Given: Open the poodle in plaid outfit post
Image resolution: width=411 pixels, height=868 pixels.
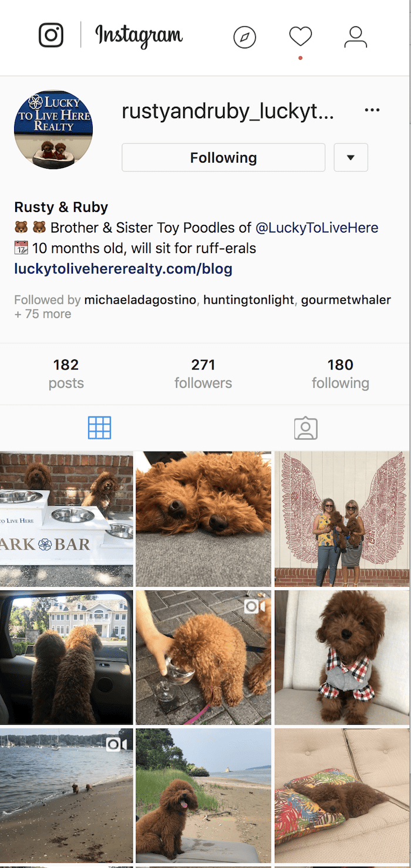Looking at the screenshot, I should tap(342, 657).
